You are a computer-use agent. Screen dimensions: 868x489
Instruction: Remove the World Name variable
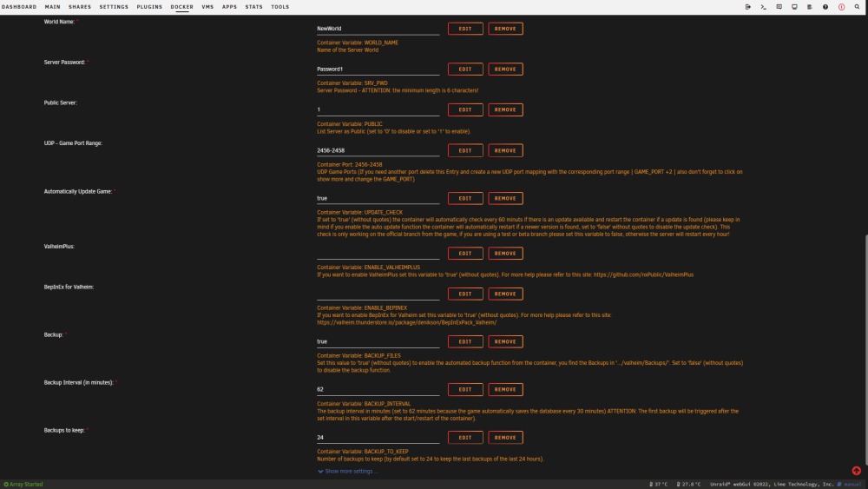(505, 29)
